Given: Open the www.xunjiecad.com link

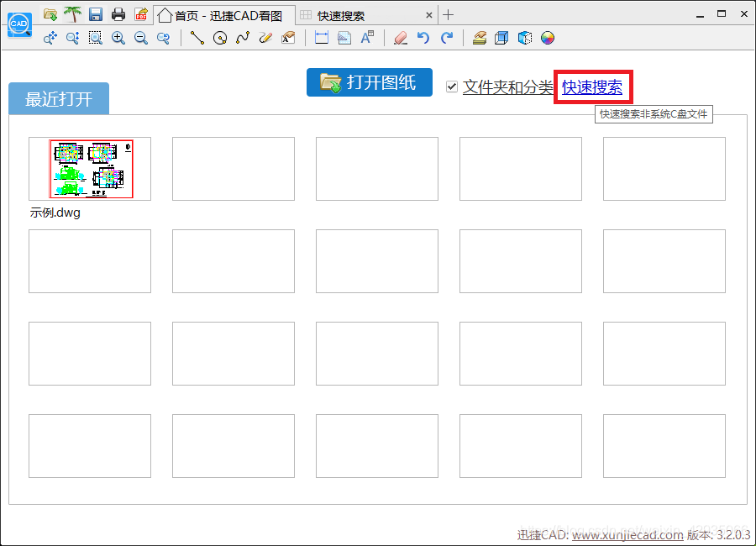Looking at the screenshot, I should (x=627, y=535).
